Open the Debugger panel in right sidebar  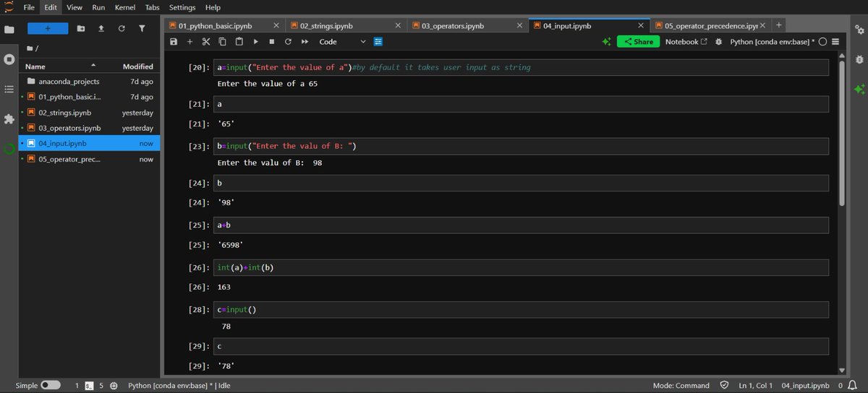pyautogui.click(x=859, y=59)
